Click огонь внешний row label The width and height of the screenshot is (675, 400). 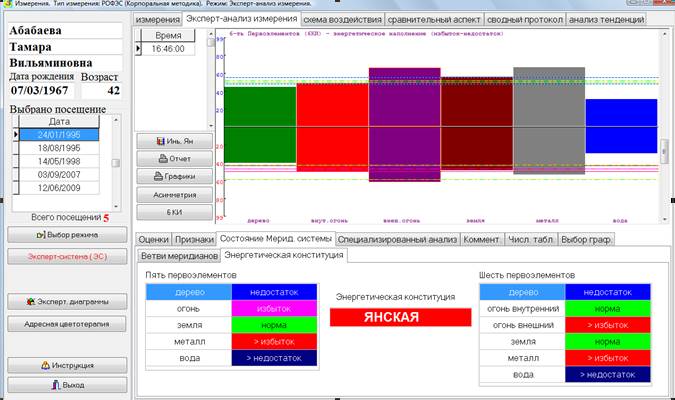coord(523,325)
